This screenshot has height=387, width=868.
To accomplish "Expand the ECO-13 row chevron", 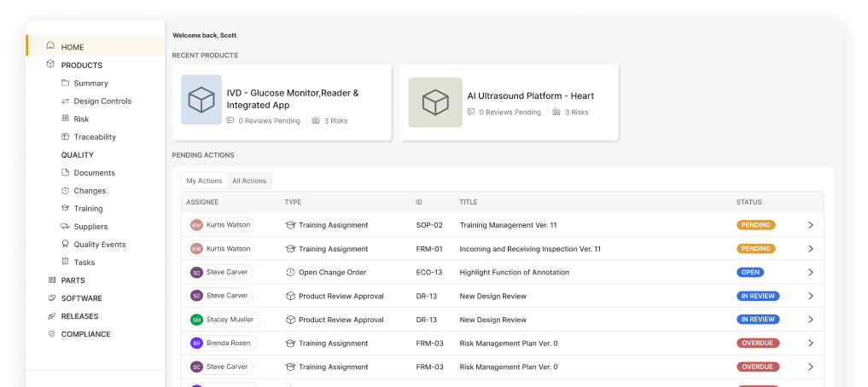I will pyautogui.click(x=810, y=273).
